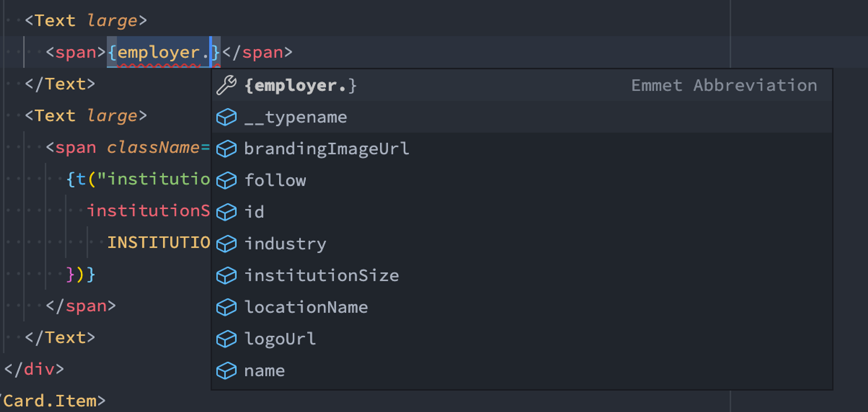Click the cube icon next to id
The width and height of the screenshot is (868, 412).
click(226, 212)
